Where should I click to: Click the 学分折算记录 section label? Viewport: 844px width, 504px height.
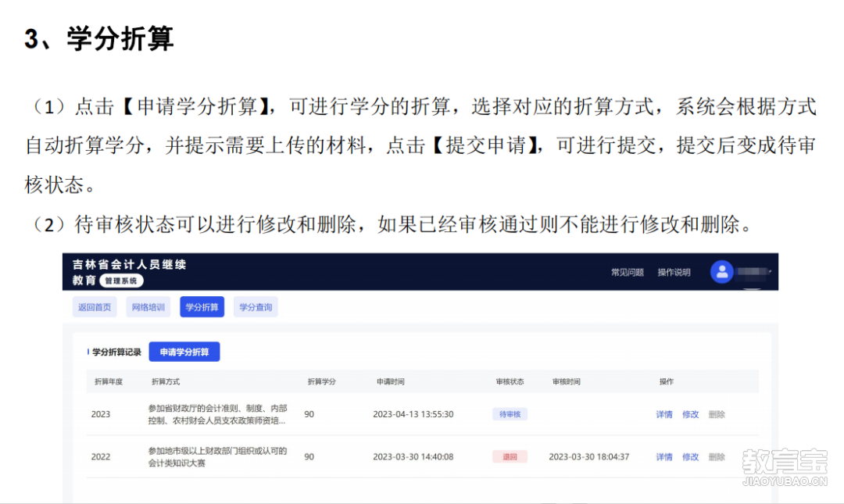(x=116, y=352)
